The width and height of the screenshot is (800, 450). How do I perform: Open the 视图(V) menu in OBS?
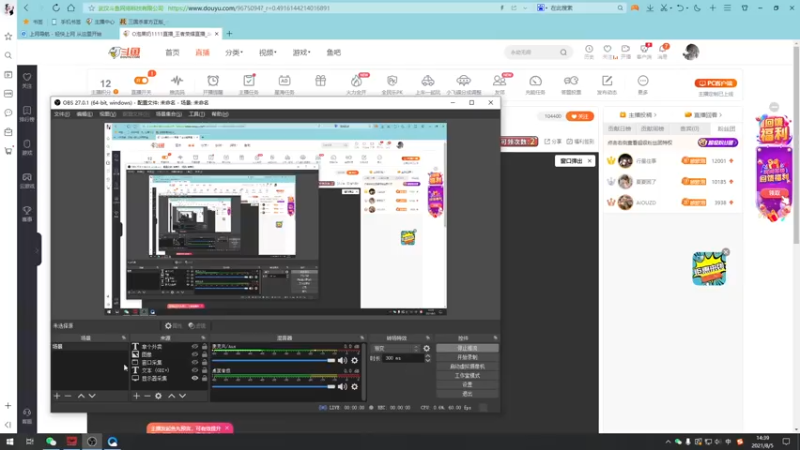click(x=107, y=114)
